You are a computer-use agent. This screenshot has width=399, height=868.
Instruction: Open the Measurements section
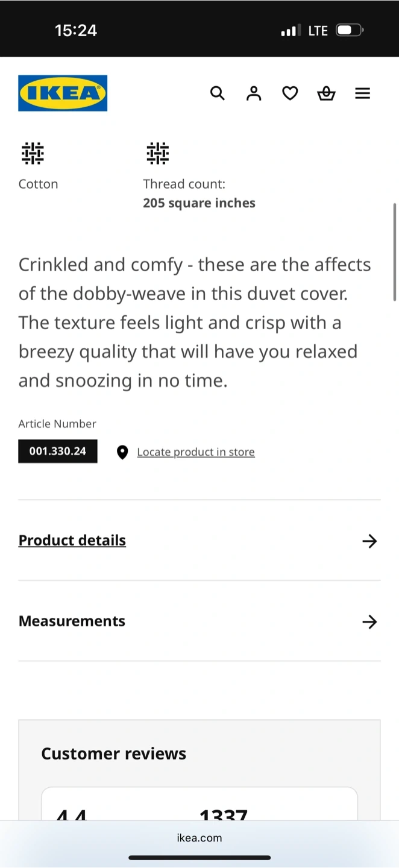[x=72, y=621]
